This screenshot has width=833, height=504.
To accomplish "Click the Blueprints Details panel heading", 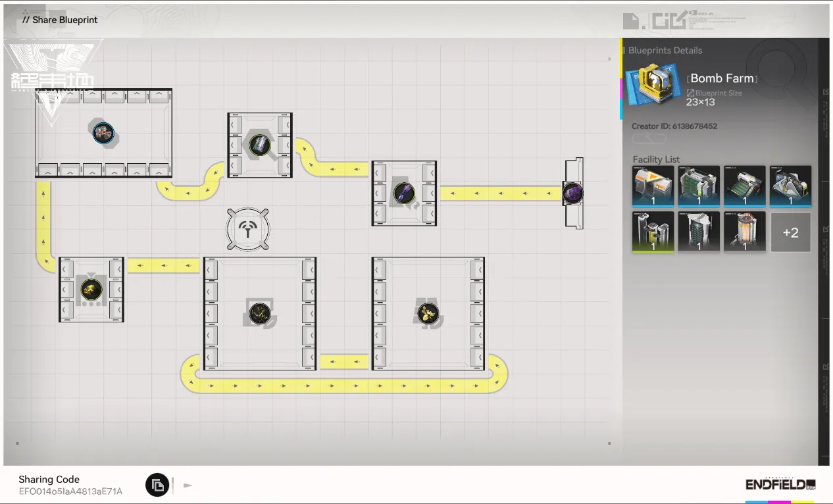I will pos(665,51).
